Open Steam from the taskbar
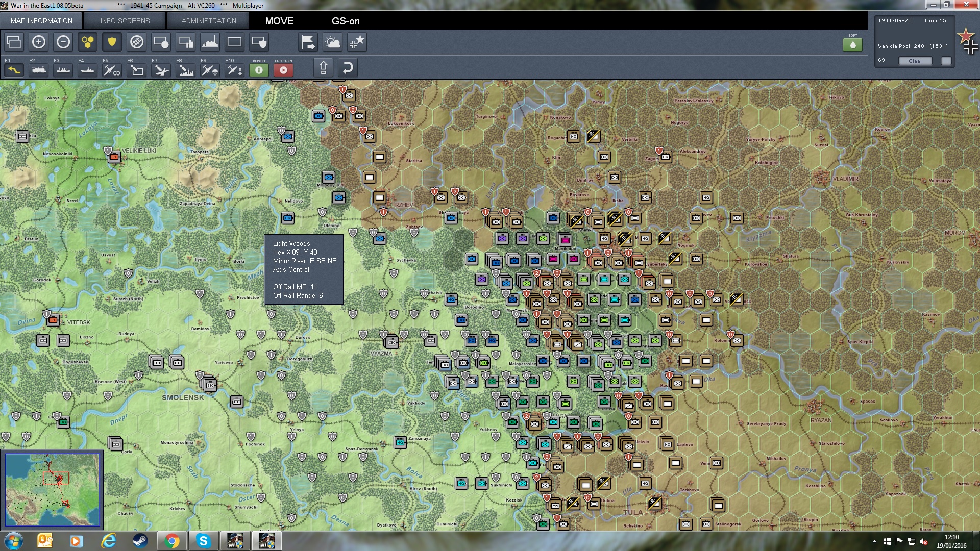Screen dimensions: 980x551 coord(140,541)
